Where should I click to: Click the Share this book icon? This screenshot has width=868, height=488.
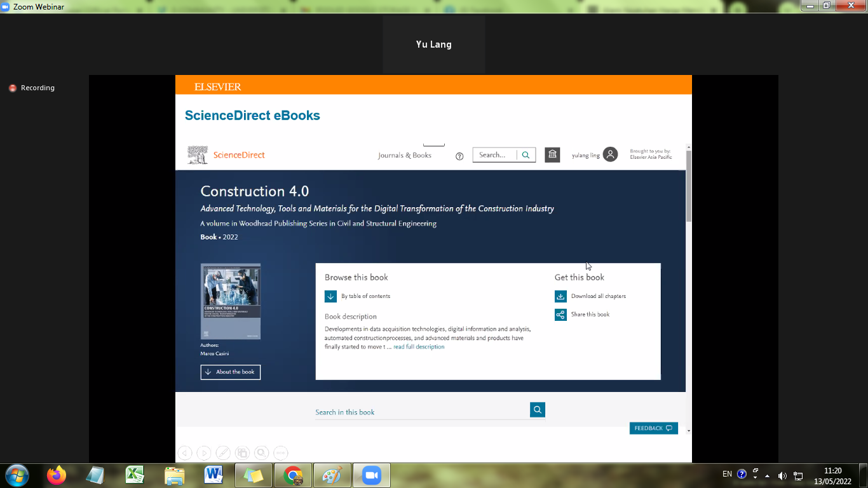560,315
